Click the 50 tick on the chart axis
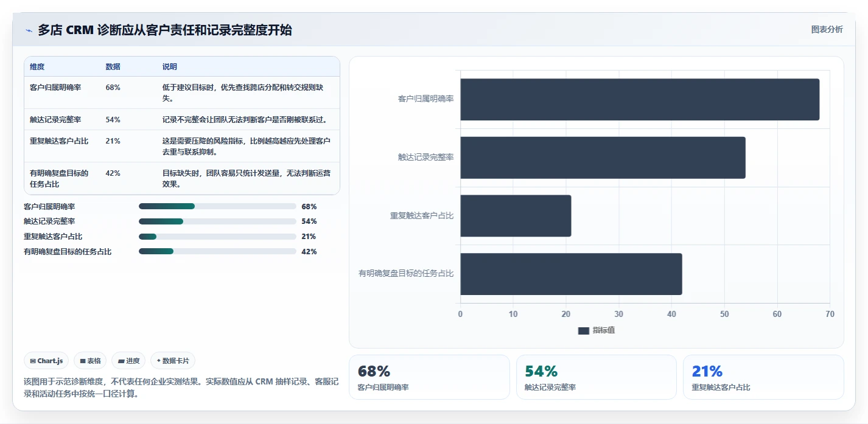Viewport: 868px width, 424px height. [724, 314]
